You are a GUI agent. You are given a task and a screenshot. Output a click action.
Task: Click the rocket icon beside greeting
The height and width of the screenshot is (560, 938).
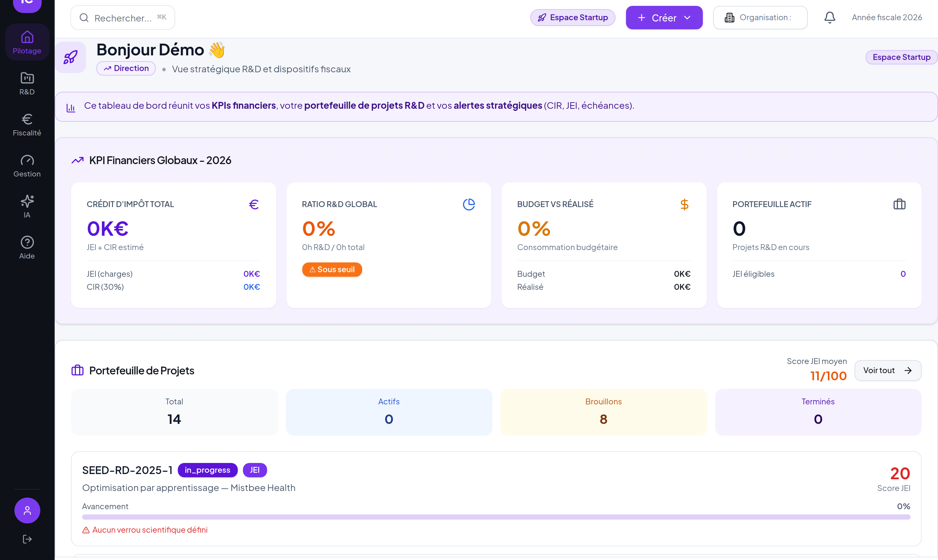[x=71, y=57]
